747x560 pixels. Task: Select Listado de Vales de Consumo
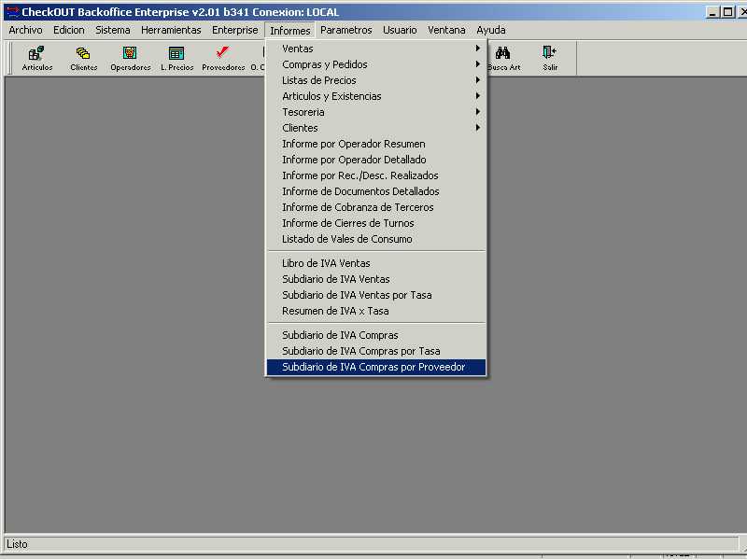point(376,239)
